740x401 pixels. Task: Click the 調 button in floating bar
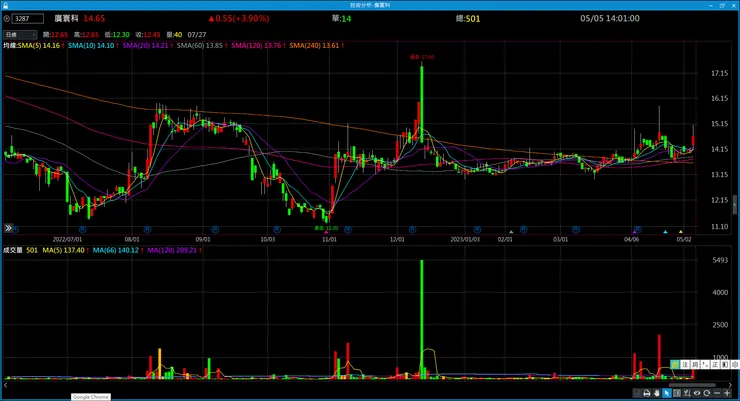(695, 365)
